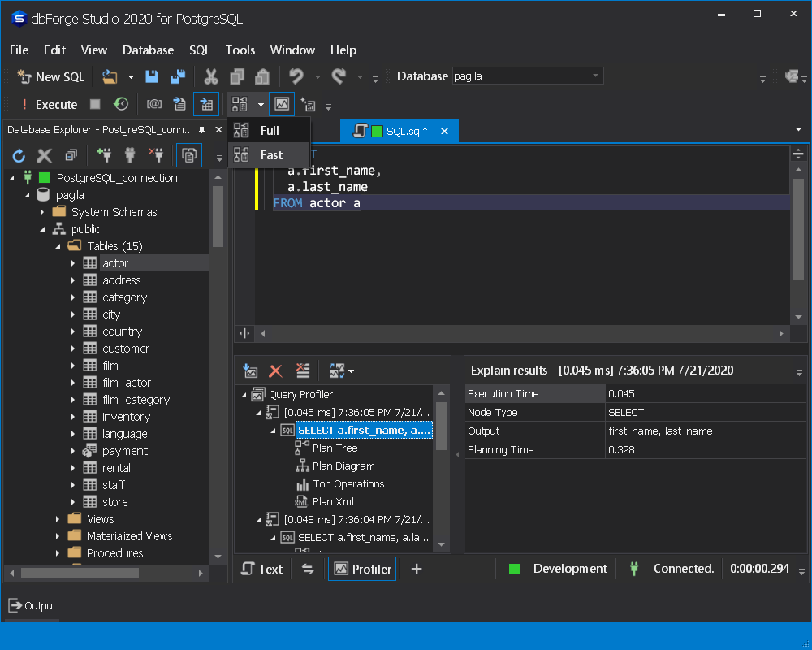Switch to Text view at bottom

pyautogui.click(x=262, y=569)
